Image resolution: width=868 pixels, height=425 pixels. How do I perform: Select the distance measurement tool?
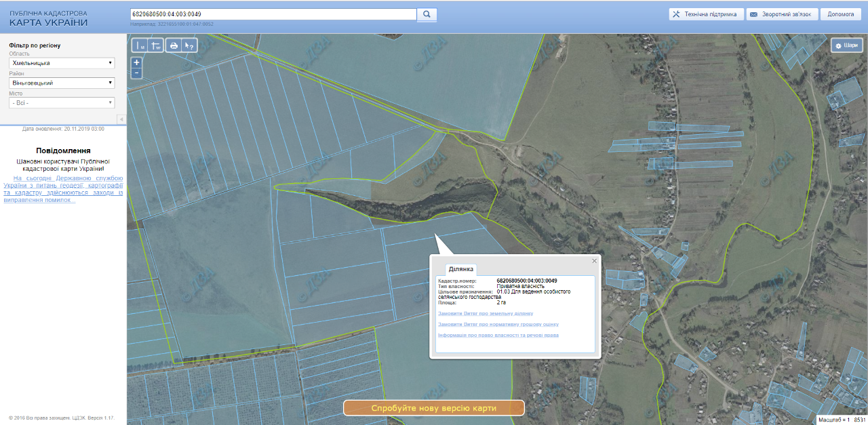click(140, 45)
